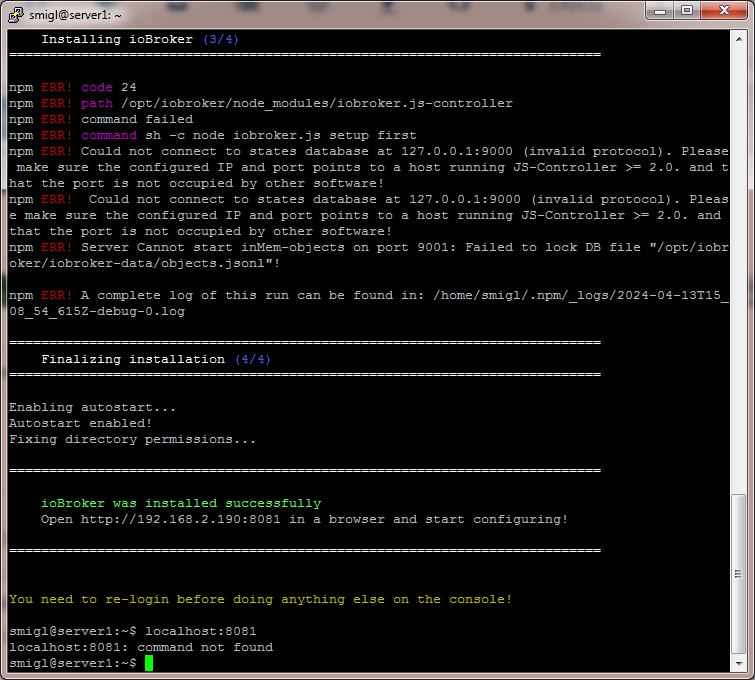
Task: Click the 'Finalizing installation (4/4)' heading
Action: tap(156, 359)
